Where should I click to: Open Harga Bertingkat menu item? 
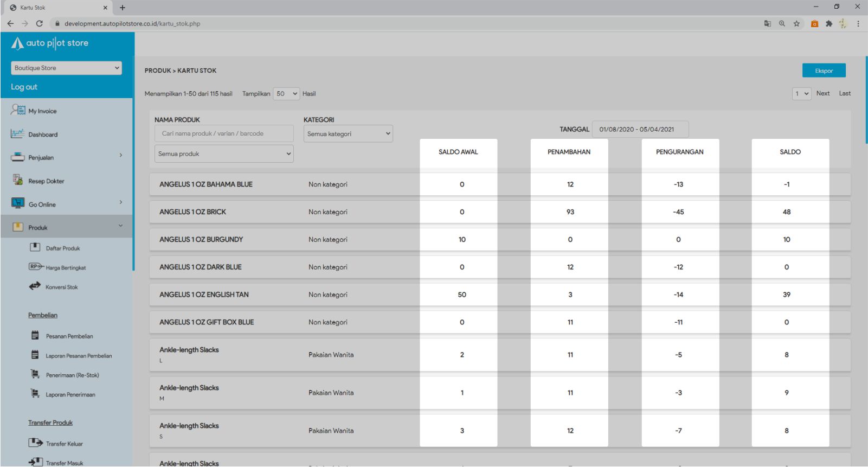[66, 267]
